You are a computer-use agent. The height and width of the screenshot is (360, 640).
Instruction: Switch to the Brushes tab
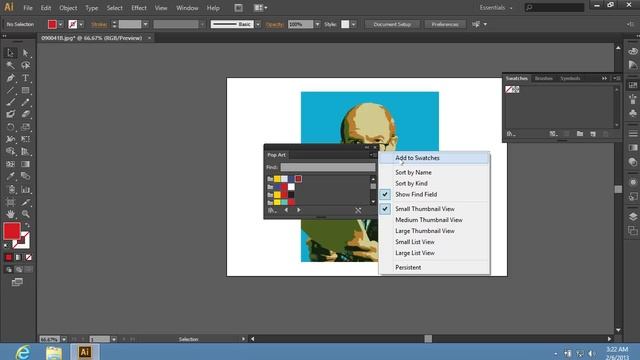pyautogui.click(x=544, y=78)
